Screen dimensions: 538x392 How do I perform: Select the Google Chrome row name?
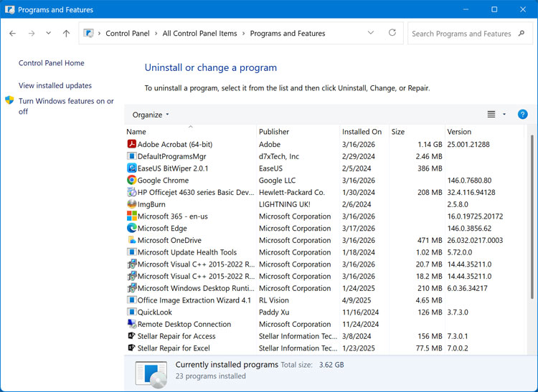[x=163, y=181]
